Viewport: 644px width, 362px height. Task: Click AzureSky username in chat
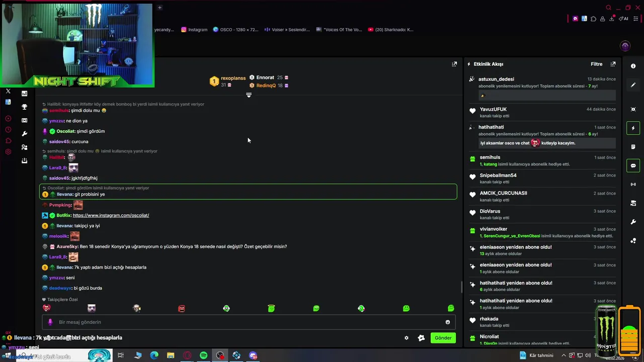pos(67,247)
